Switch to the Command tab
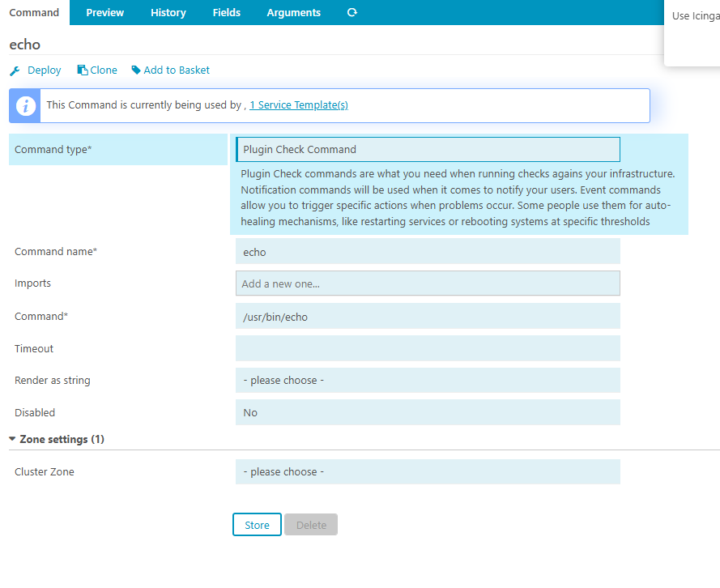The image size is (720, 588). (35, 12)
